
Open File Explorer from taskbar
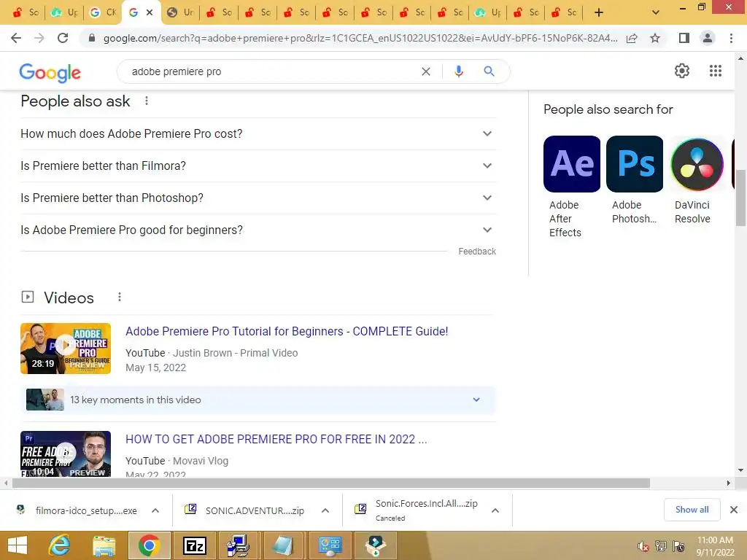tap(104, 545)
